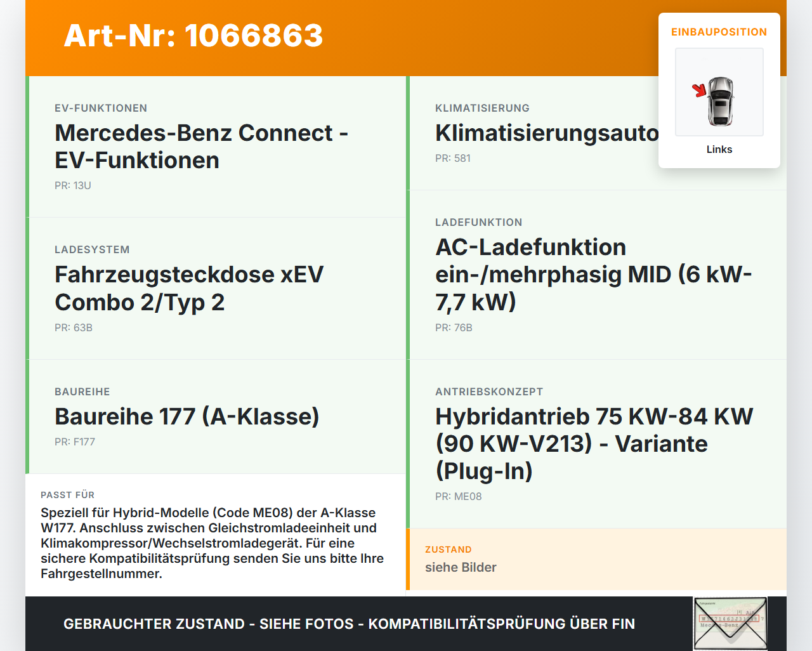The width and height of the screenshot is (812, 651).
Task: Click the envelope thumbnail in the footer bar
Action: click(x=730, y=624)
